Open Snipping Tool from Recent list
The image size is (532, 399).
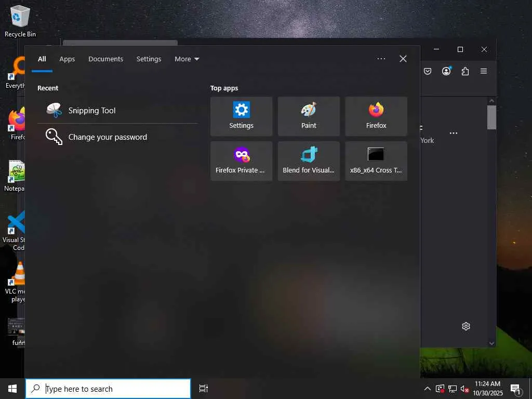(117, 110)
